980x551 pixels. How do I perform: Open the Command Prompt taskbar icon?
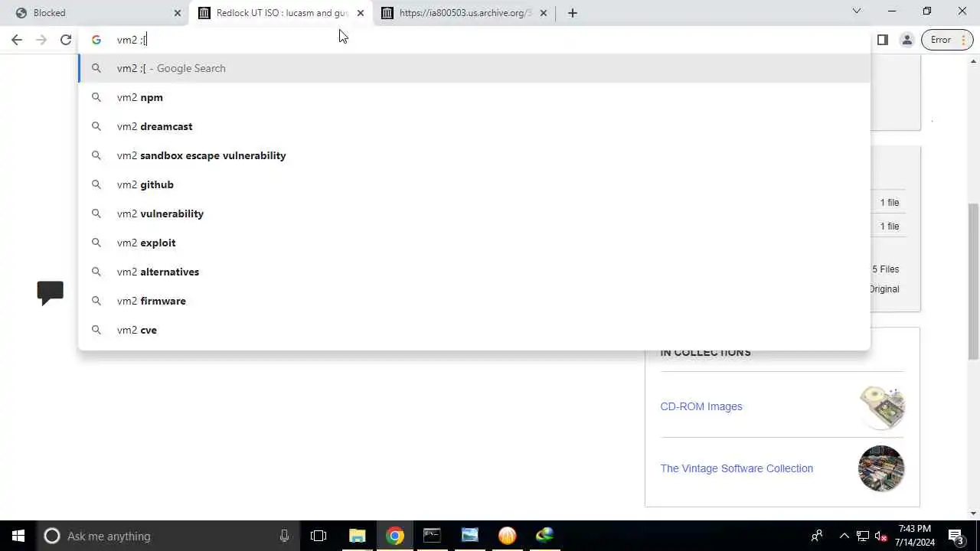[x=433, y=536]
